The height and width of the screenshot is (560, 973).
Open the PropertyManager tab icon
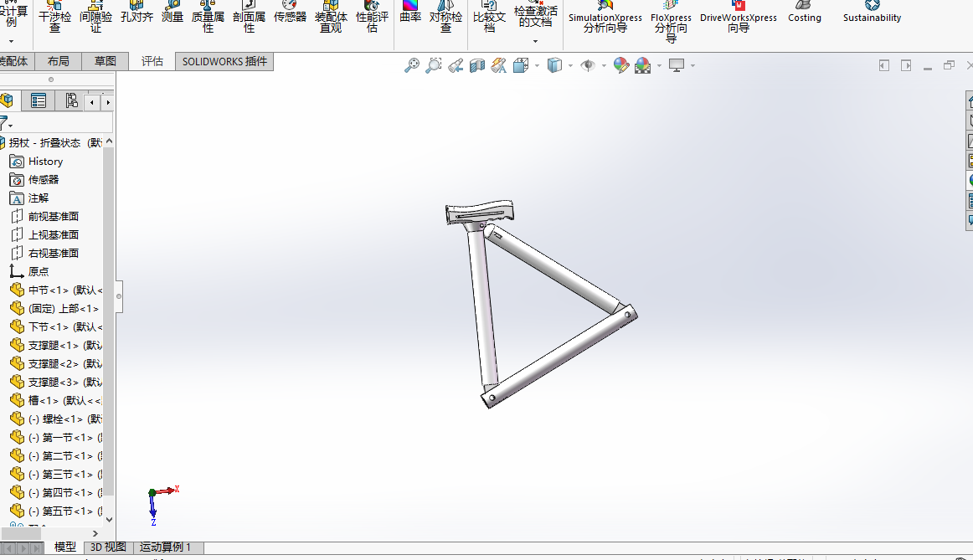click(x=39, y=101)
